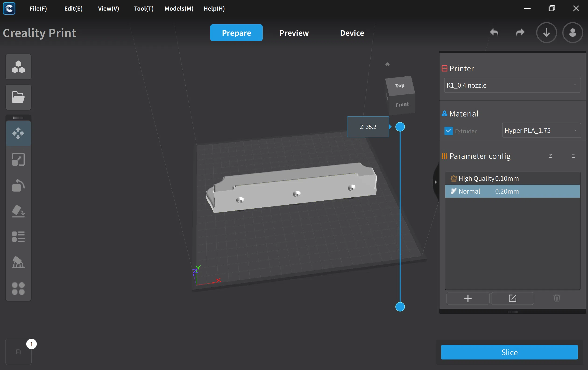Screen dimensions: 588x370
Task: Click the Top face of view cube
Action: pos(400,85)
